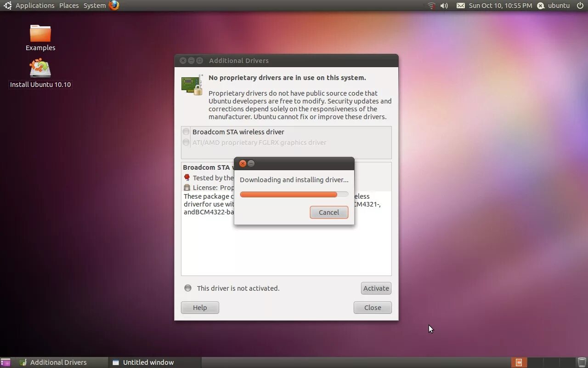
Task: Open the mail envelope messaging indicator
Action: 460,6
